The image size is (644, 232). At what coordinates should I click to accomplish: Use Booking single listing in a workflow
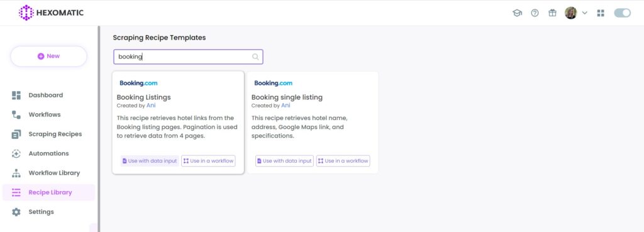point(343,161)
